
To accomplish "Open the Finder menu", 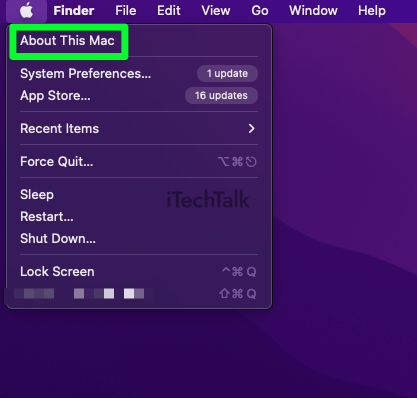I will coord(74,11).
